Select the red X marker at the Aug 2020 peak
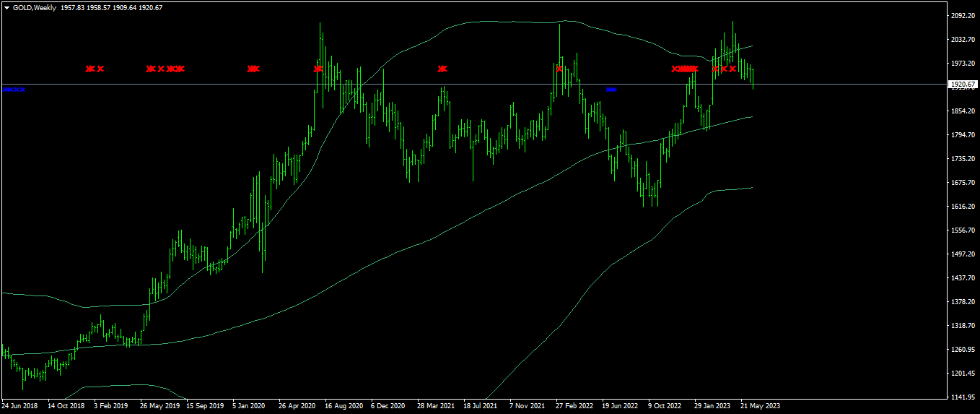This screenshot has height=414, width=980. pyautogui.click(x=319, y=69)
